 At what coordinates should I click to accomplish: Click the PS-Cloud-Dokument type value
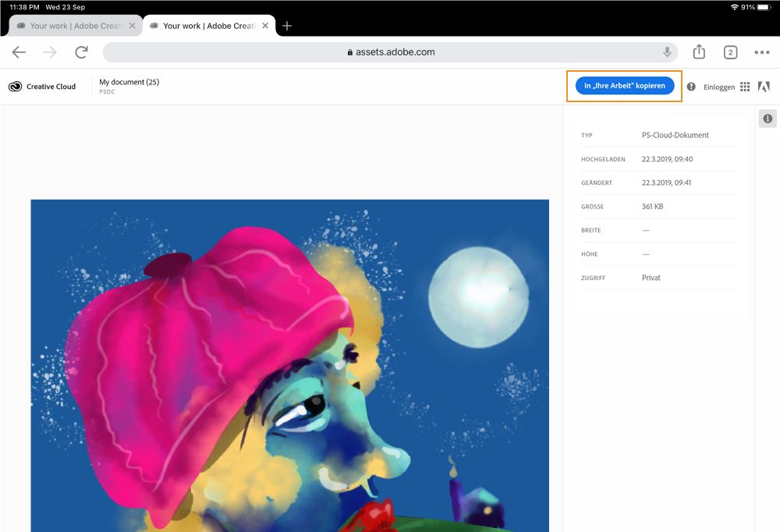[675, 135]
